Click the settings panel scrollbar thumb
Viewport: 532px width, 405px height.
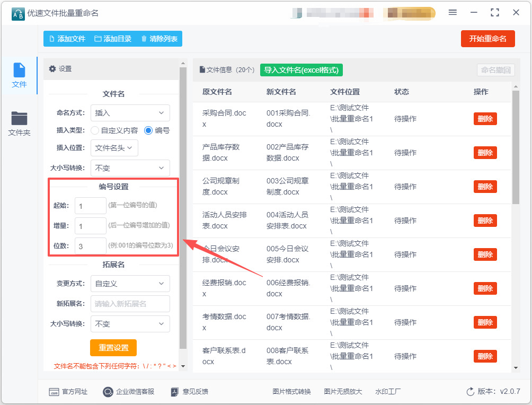click(183, 208)
